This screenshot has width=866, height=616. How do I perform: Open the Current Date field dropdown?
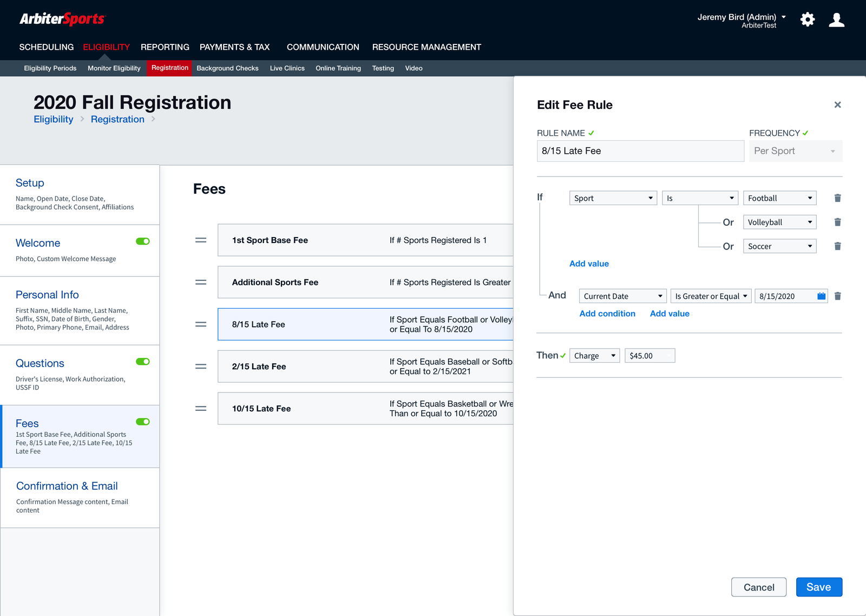(622, 296)
